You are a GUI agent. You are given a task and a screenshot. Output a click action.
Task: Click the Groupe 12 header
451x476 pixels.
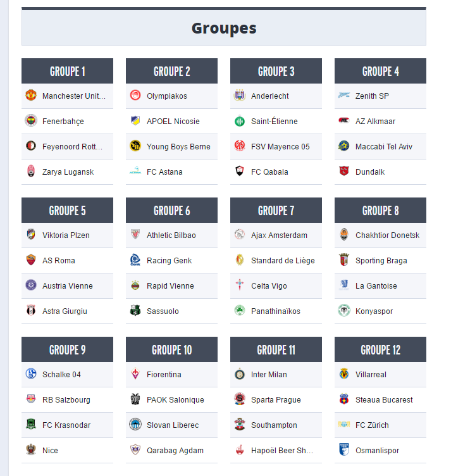click(380, 349)
